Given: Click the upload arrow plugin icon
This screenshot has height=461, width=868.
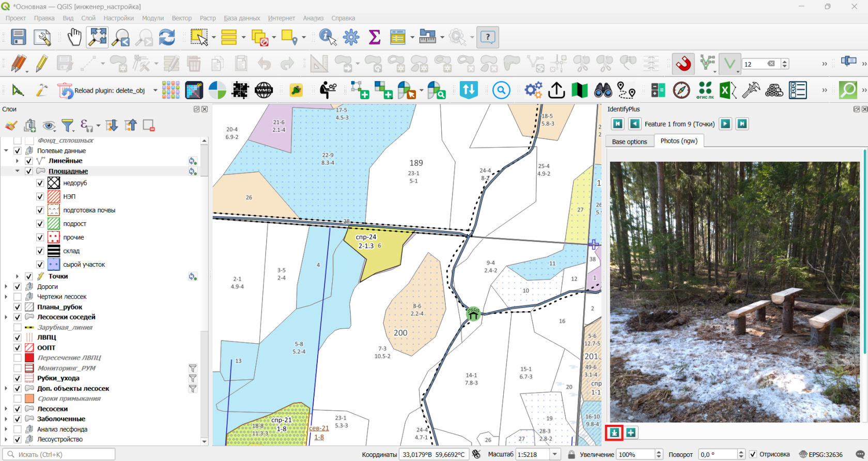Looking at the screenshot, I should tap(556, 90).
